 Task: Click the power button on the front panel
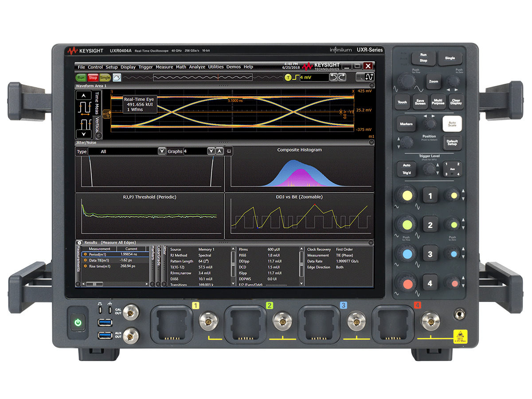pos(78,322)
